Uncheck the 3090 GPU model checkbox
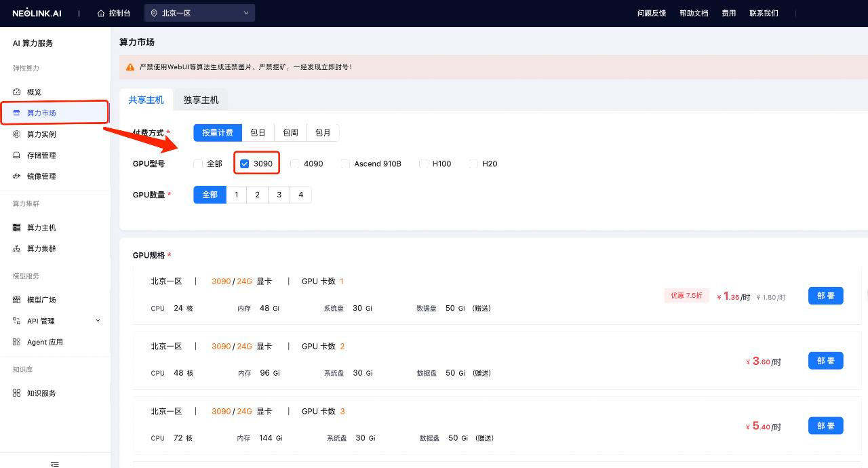 245,163
